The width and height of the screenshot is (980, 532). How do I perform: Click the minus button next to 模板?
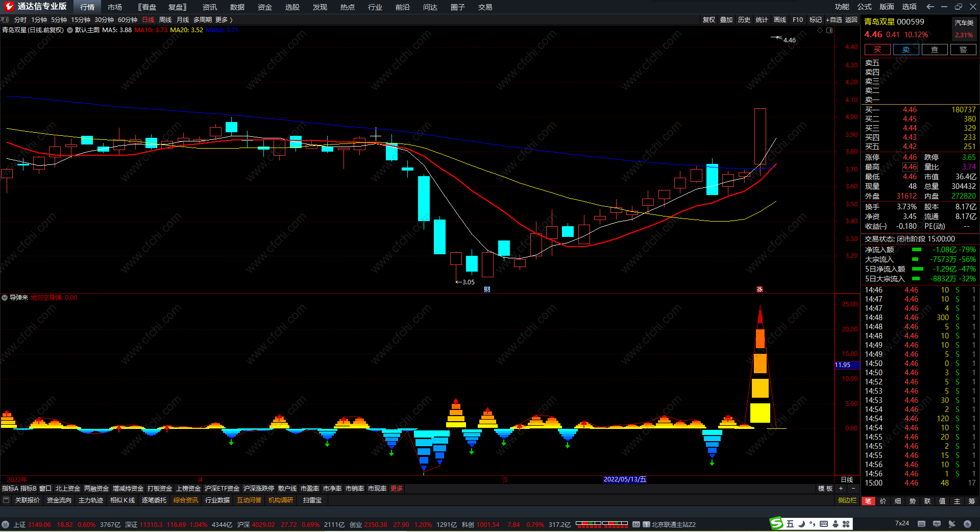click(853, 489)
